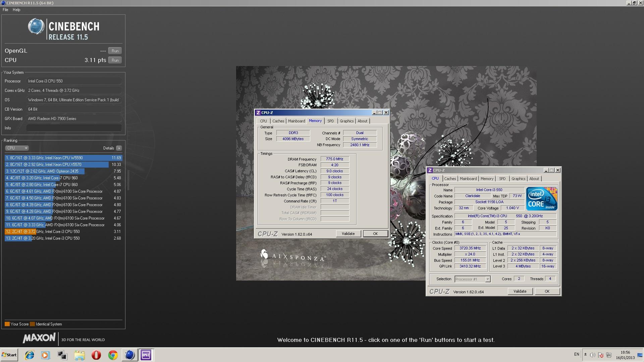Select ranking entry 3.20 GHz Core i3 550
This screenshot has height=362, width=644.
[x=63, y=238]
